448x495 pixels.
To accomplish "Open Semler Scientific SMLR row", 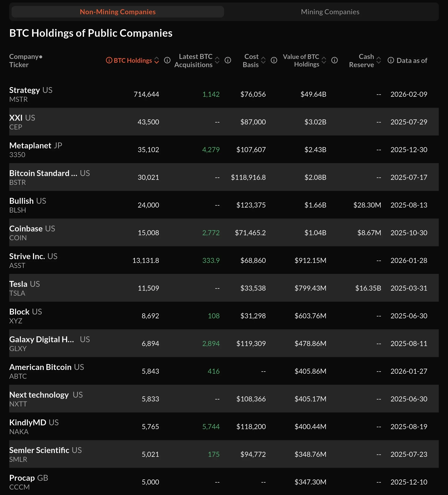I will [x=39, y=450].
